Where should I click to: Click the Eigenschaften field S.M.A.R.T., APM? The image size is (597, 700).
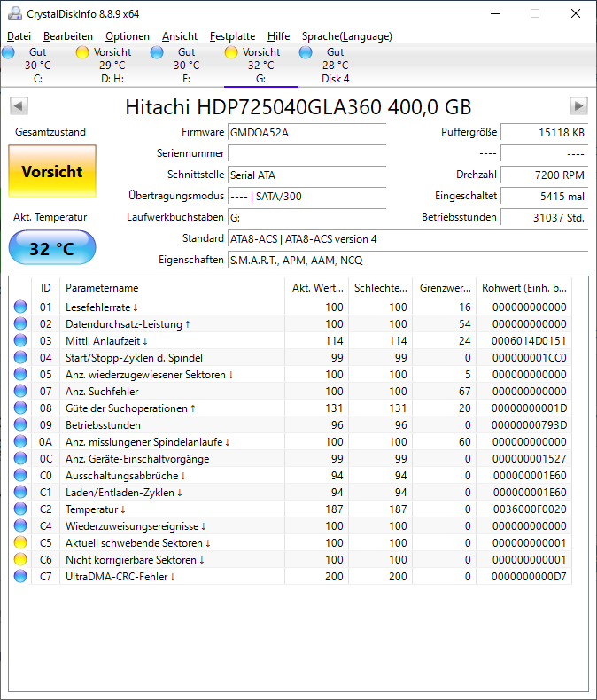click(407, 261)
